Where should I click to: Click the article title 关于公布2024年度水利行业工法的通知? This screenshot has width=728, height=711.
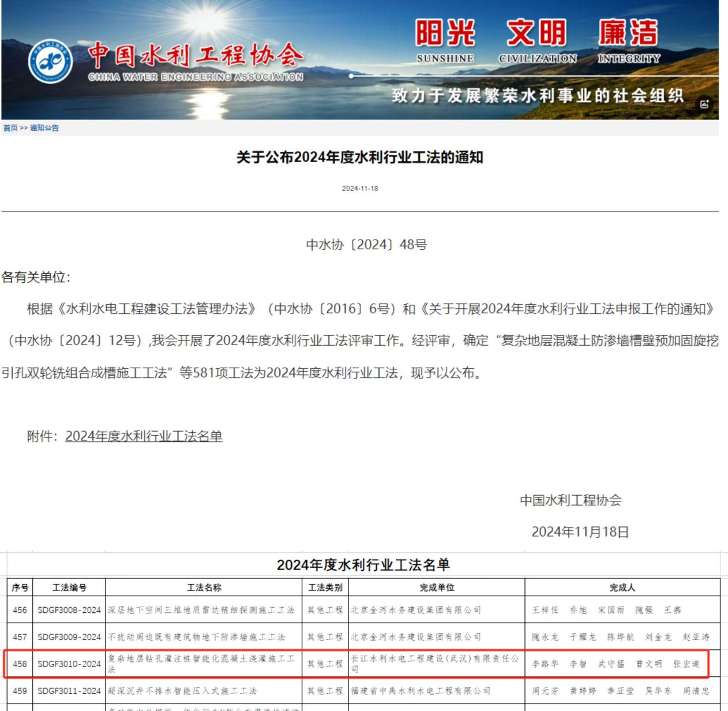pos(359,158)
